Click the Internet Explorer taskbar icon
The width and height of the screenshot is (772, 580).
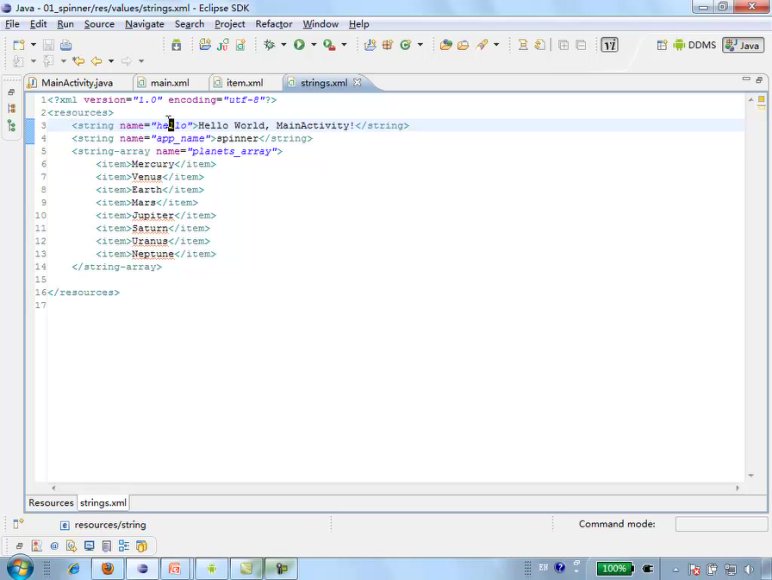[x=74, y=569]
